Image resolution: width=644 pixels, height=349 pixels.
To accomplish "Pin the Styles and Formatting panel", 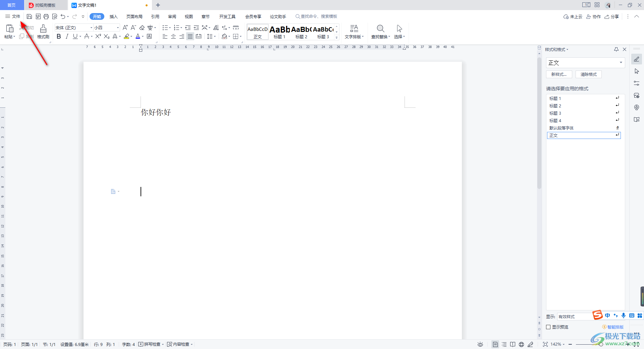I will 616,49.
